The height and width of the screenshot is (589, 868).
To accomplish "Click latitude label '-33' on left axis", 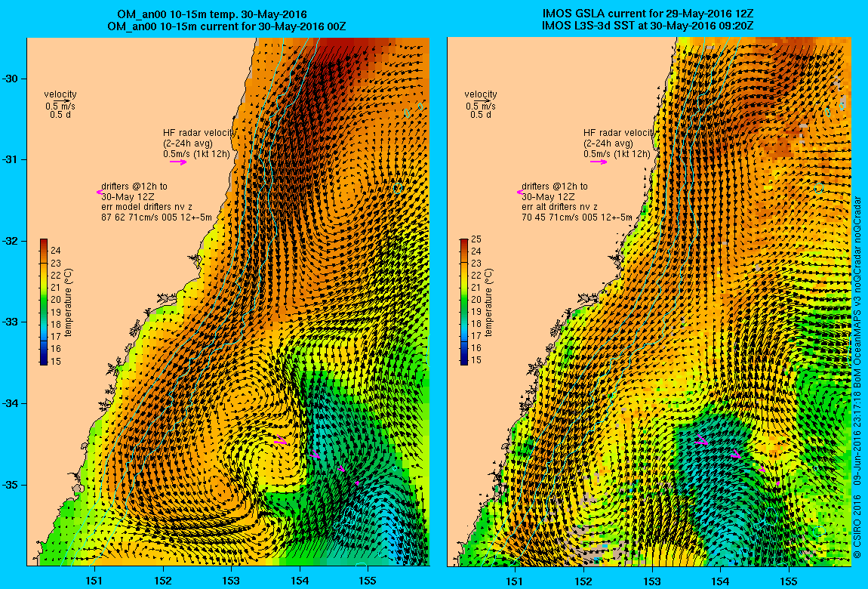I will pos(10,322).
